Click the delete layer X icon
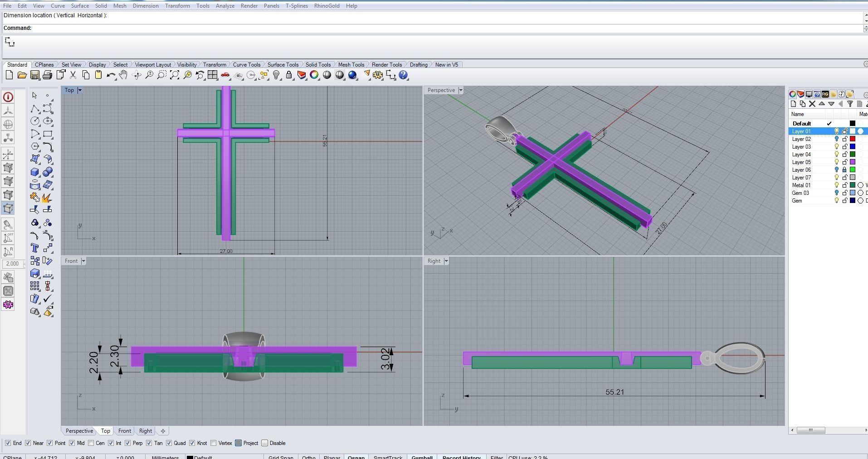This screenshot has width=868, height=459. coord(812,104)
